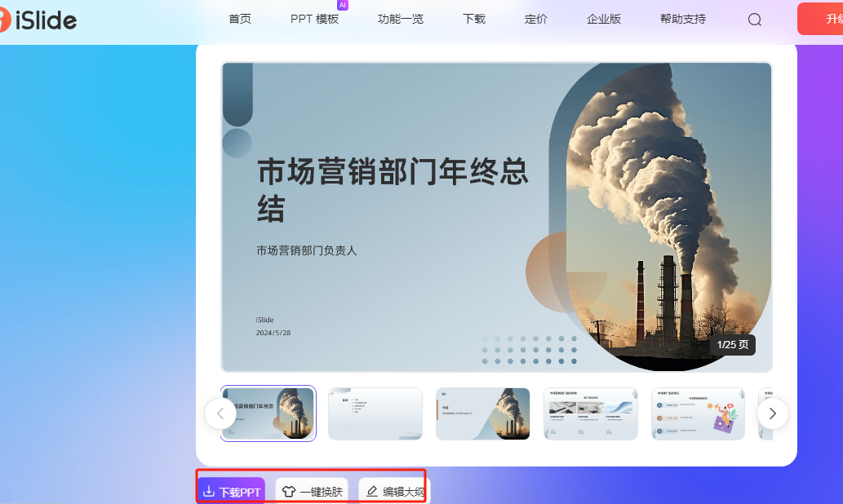View the 定价 page
The width and height of the screenshot is (843, 504).
pos(535,19)
